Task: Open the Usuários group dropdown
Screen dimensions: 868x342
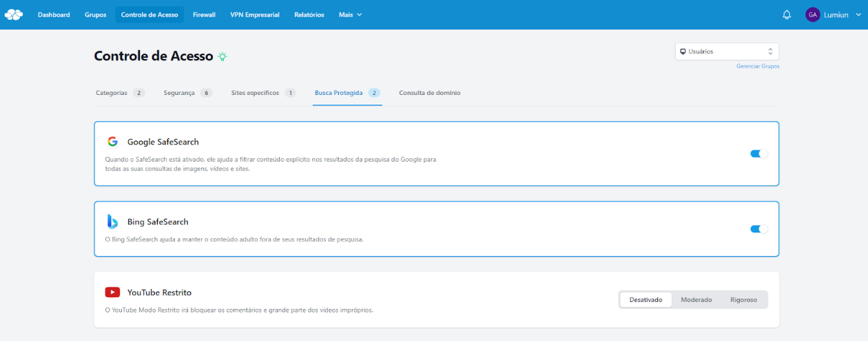Action: pos(727,52)
